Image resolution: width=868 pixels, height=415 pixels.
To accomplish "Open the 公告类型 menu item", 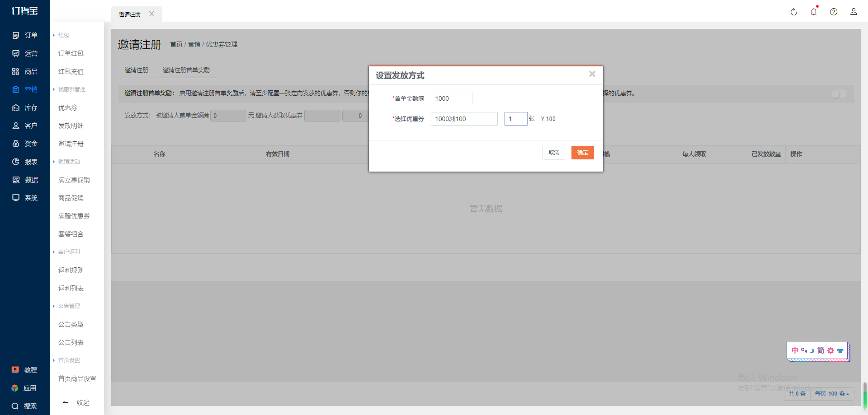I will tap(71, 324).
